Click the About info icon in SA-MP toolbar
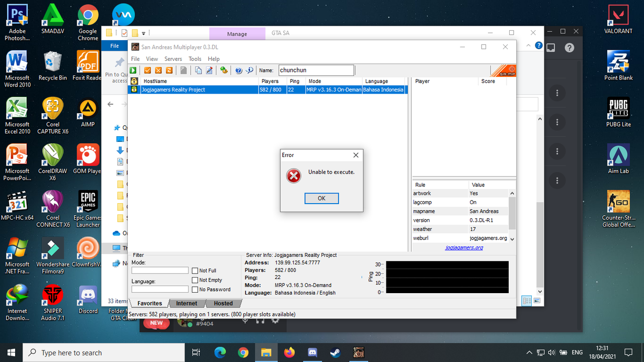 (249, 70)
